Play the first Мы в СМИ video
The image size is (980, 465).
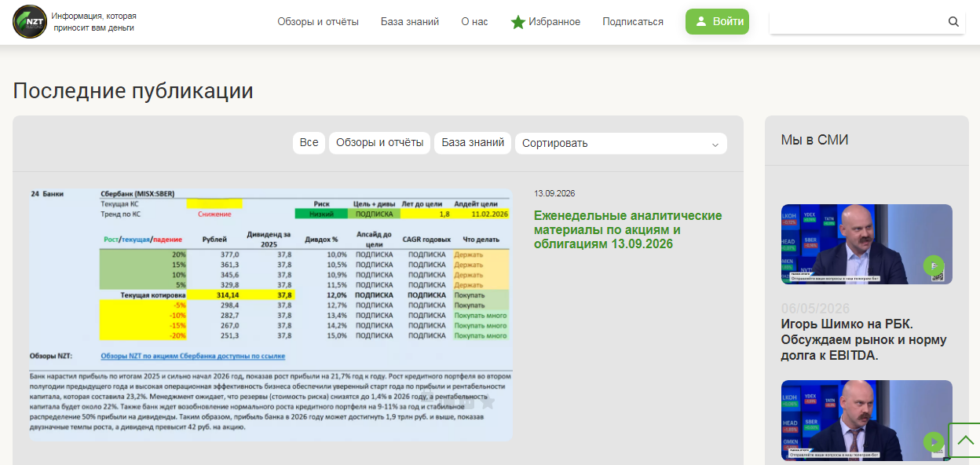tap(934, 266)
